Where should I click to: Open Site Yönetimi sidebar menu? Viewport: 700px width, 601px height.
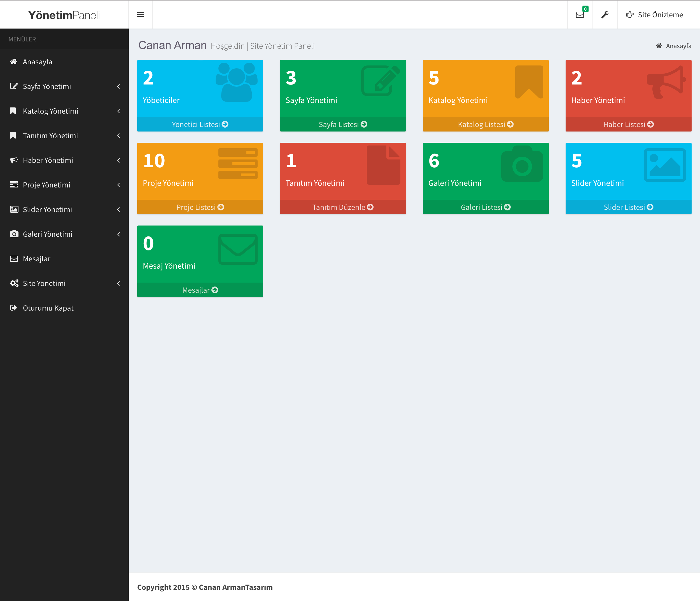pos(64,284)
